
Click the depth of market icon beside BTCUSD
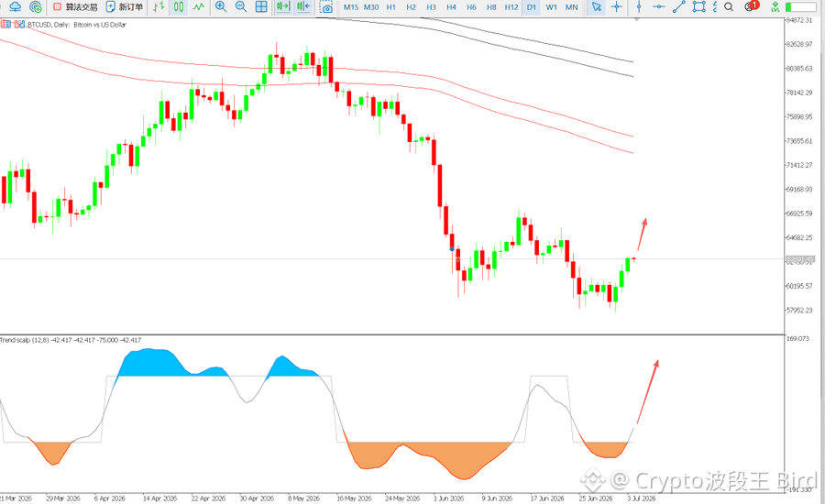pos(5,24)
